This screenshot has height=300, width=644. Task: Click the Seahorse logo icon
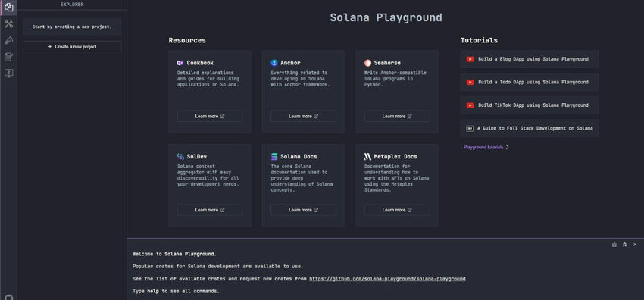click(367, 63)
